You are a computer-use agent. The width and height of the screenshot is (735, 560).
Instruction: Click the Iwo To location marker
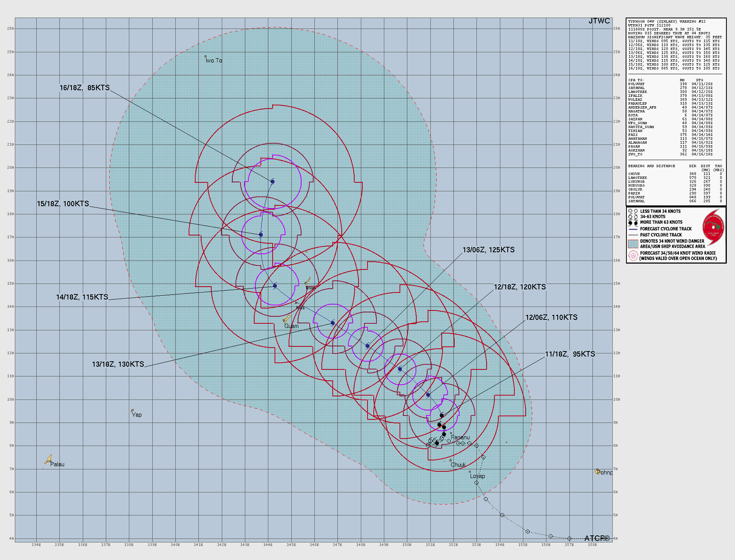(205, 57)
